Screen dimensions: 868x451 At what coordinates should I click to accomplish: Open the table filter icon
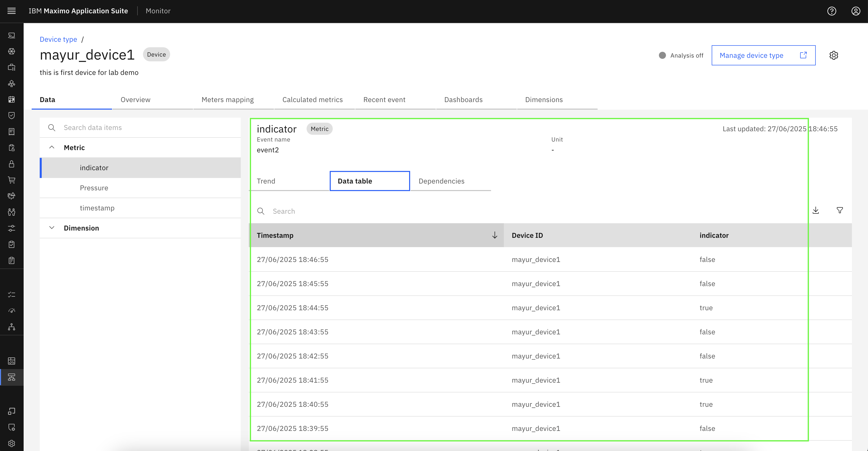tap(840, 210)
